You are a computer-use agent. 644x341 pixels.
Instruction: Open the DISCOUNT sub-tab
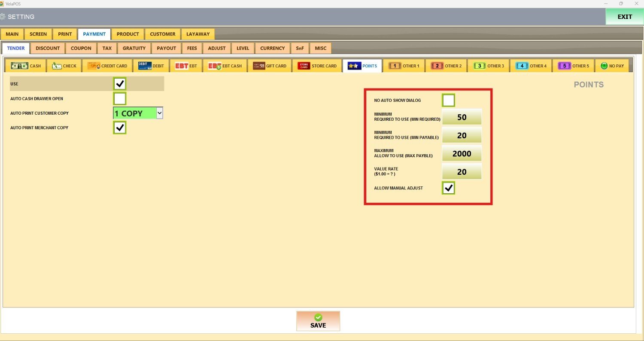click(48, 48)
